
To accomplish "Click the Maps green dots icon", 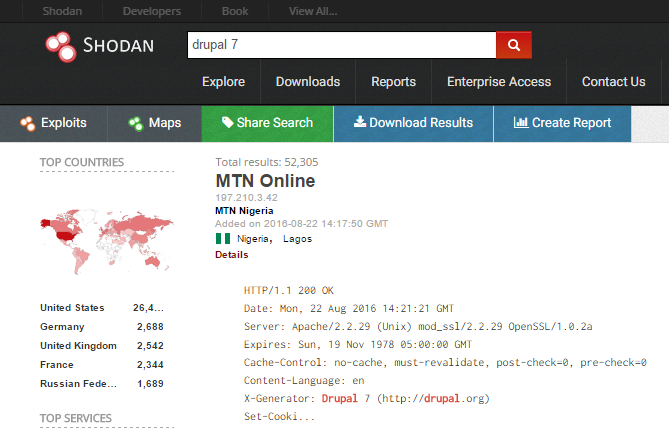I will 136,123.
